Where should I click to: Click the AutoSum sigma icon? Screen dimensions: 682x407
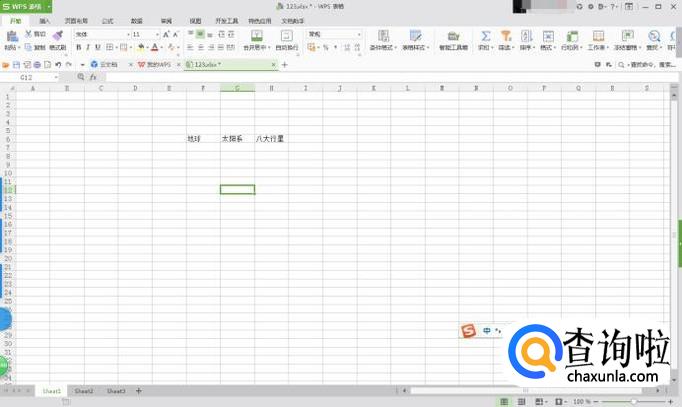coord(485,36)
